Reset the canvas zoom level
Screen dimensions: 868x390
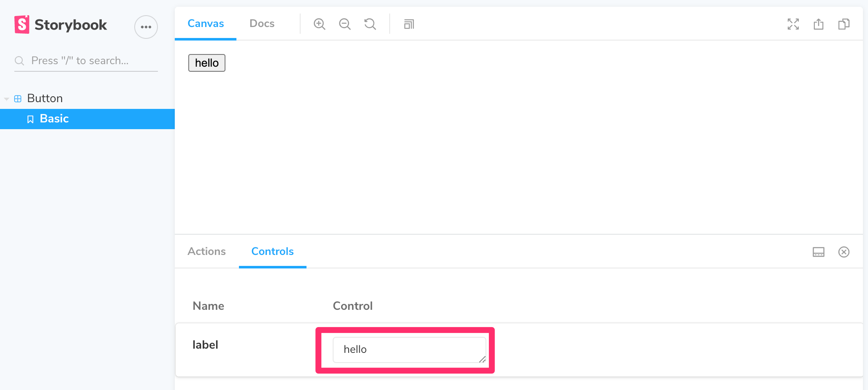[370, 24]
